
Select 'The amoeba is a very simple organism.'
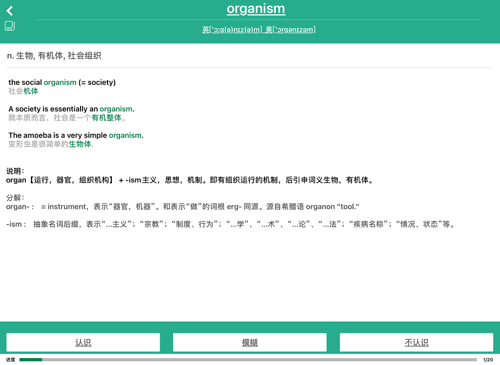click(x=76, y=135)
